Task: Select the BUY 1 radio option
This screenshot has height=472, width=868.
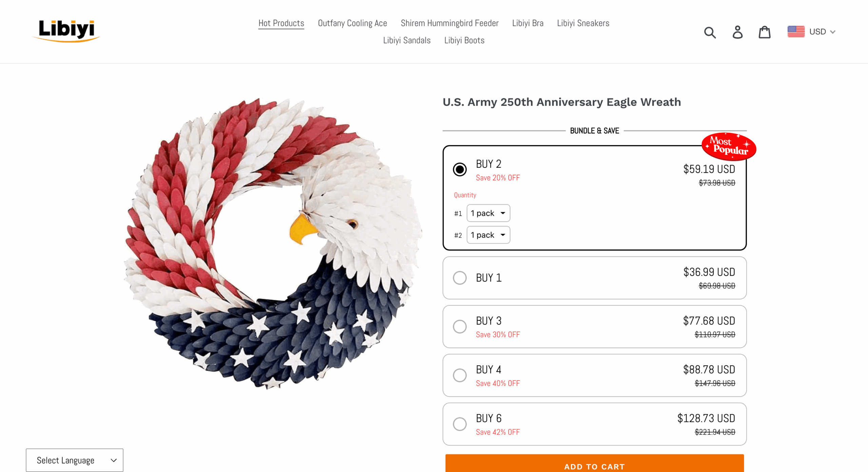Action: [460, 278]
